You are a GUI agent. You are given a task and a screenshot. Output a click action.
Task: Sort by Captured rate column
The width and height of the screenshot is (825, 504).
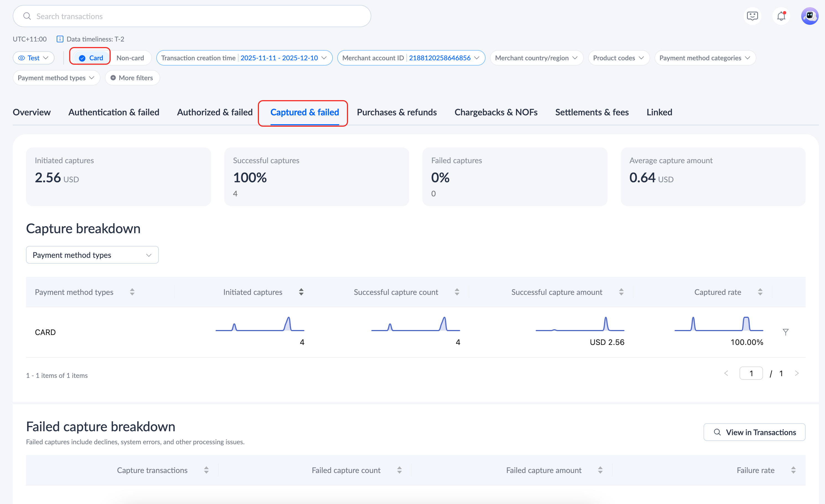760,292
